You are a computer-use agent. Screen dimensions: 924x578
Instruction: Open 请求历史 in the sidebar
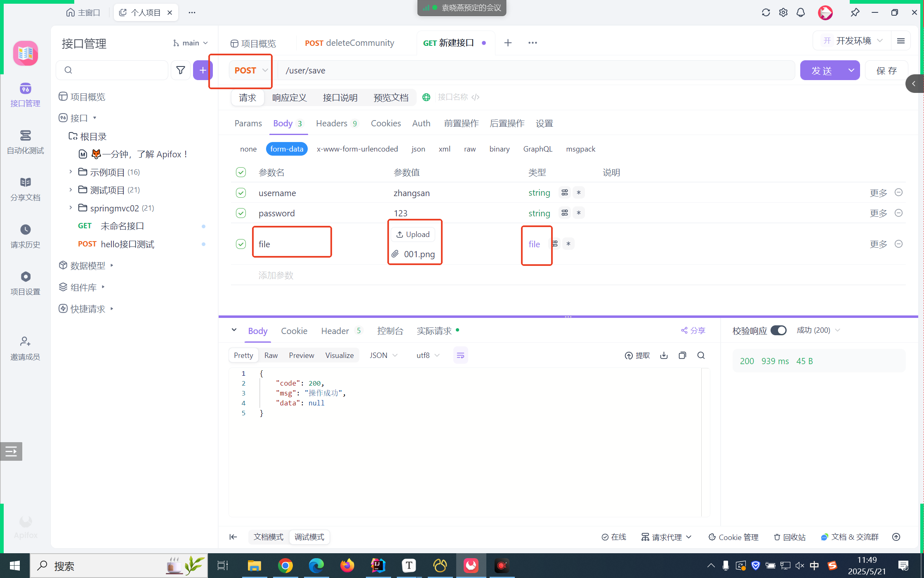pos(25,236)
